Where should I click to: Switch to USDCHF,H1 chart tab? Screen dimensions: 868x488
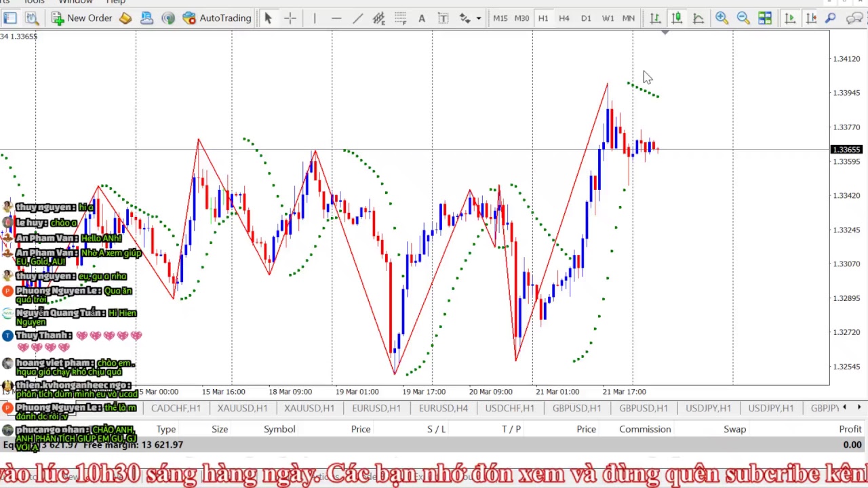(509, 408)
